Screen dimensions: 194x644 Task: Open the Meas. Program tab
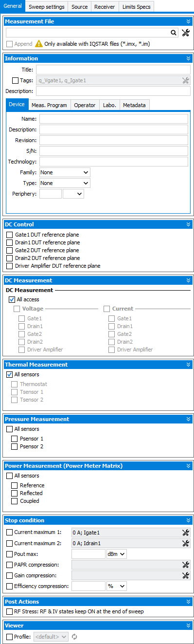[x=50, y=105]
